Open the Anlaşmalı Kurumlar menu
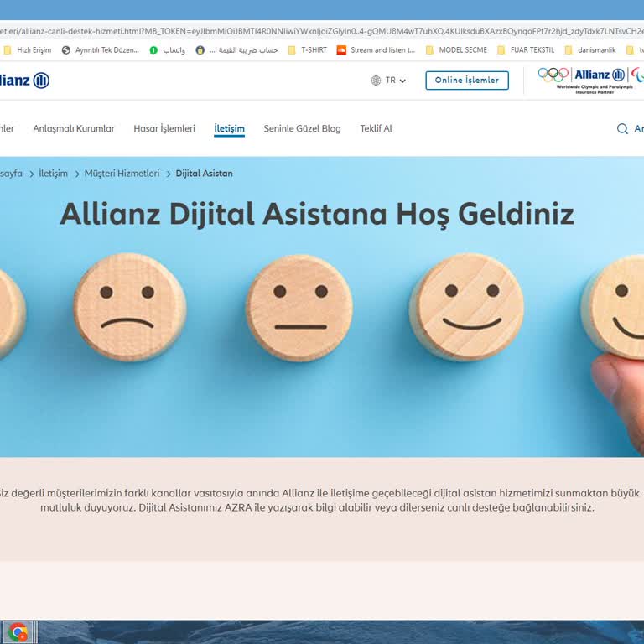This screenshot has width=644, height=644. [x=74, y=128]
